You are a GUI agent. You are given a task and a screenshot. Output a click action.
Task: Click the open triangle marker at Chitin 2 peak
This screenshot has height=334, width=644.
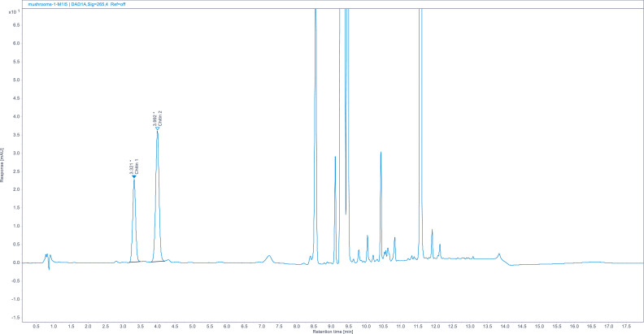point(158,128)
